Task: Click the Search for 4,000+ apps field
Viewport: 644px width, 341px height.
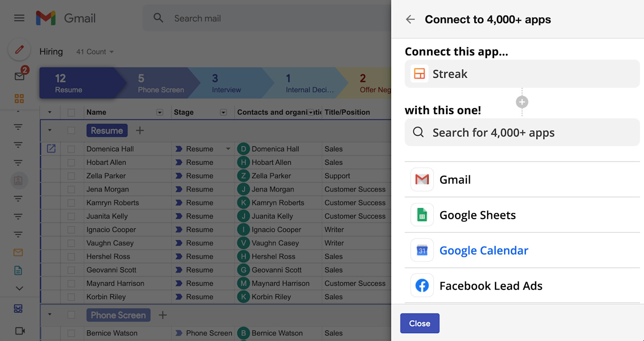Action: click(x=522, y=133)
